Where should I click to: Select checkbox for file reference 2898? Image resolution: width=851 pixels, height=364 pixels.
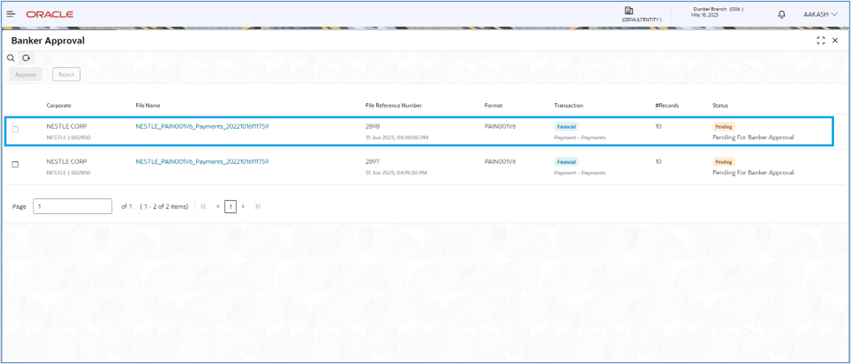coord(15,129)
